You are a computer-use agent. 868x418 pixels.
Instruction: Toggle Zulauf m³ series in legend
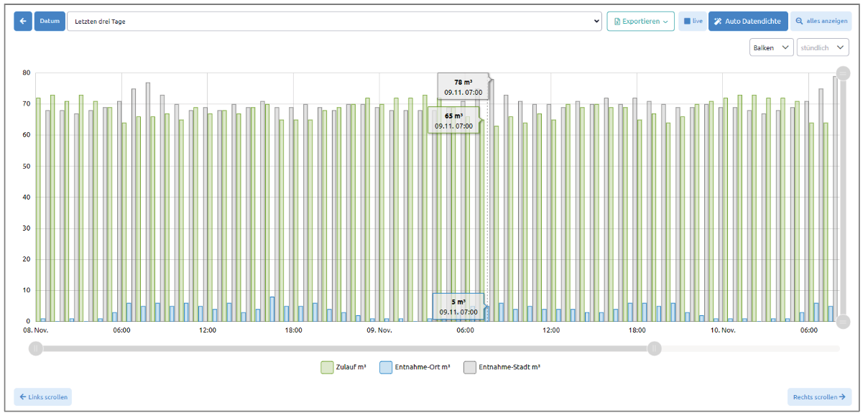(x=343, y=367)
